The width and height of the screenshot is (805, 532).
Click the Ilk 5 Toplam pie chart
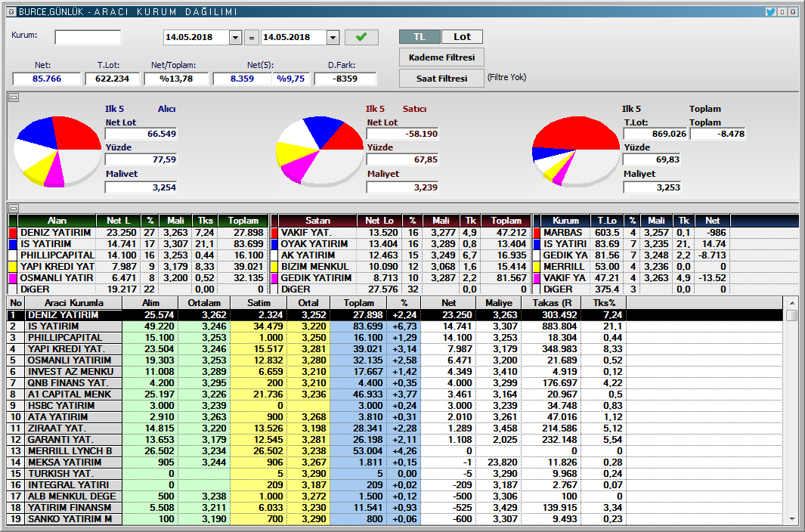point(575,150)
